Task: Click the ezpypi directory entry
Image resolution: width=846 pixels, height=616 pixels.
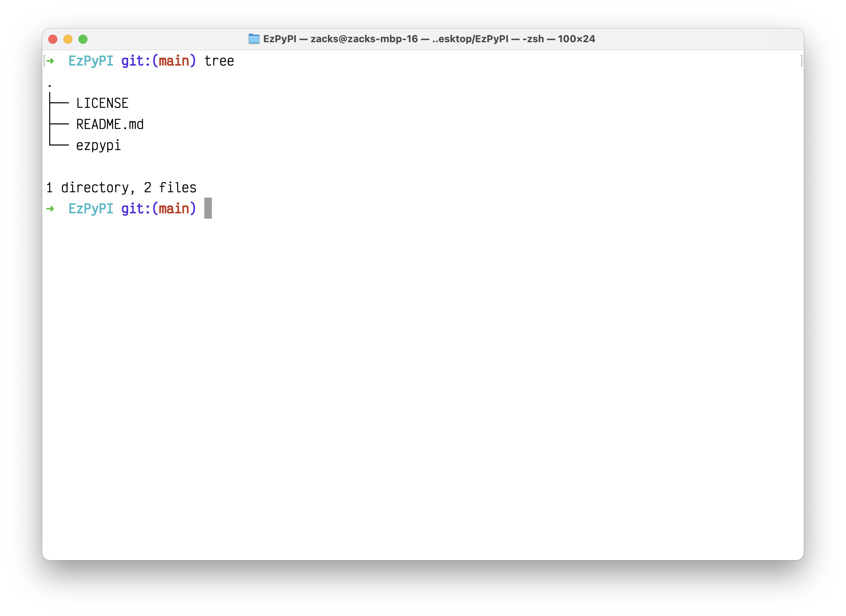Action: pyautogui.click(x=98, y=145)
